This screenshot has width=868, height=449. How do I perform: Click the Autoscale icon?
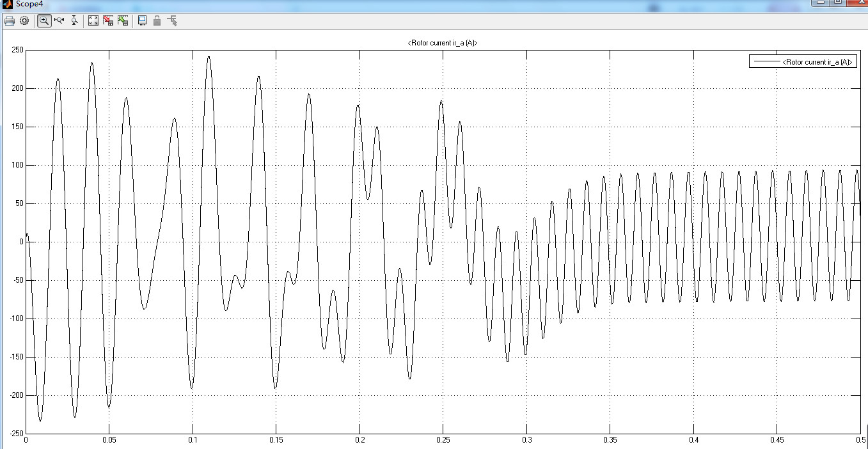(93, 20)
